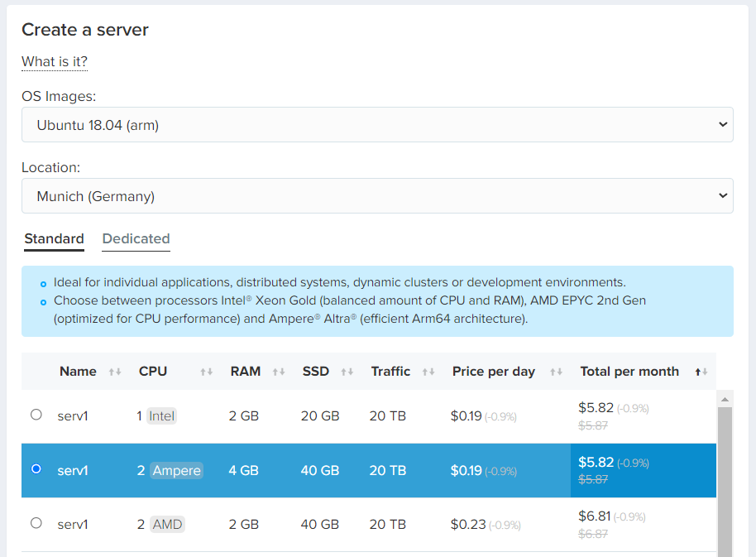The height and width of the screenshot is (557, 756).
Task: Open the OS Images dropdown
Action: click(377, 125)
